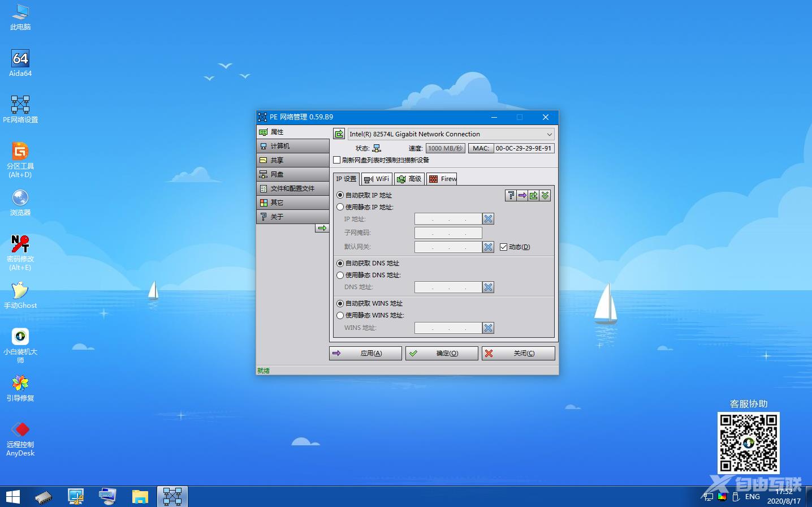
Task: Click the MAC button
Action: point(481,148)
